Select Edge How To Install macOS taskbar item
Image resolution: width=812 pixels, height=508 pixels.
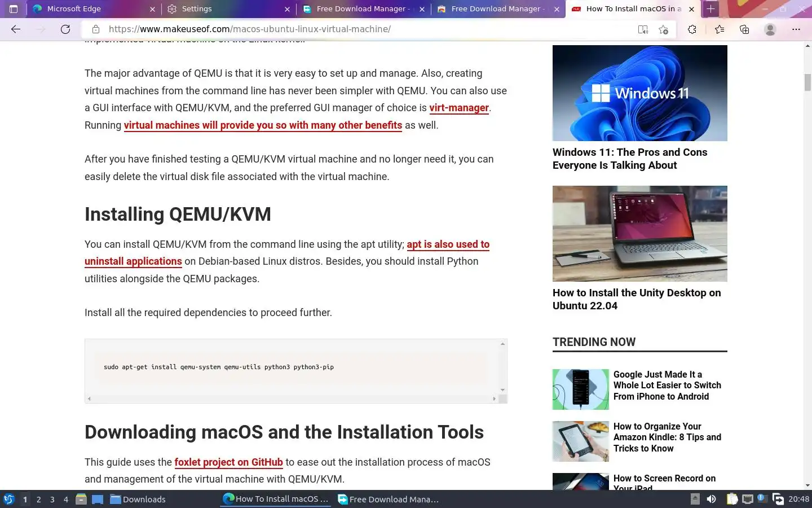[x=276, y=499]
